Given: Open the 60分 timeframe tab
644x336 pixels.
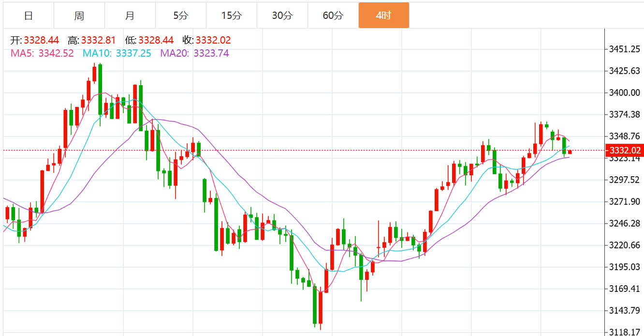Looking at the screenshot, I should pos(333,15).
